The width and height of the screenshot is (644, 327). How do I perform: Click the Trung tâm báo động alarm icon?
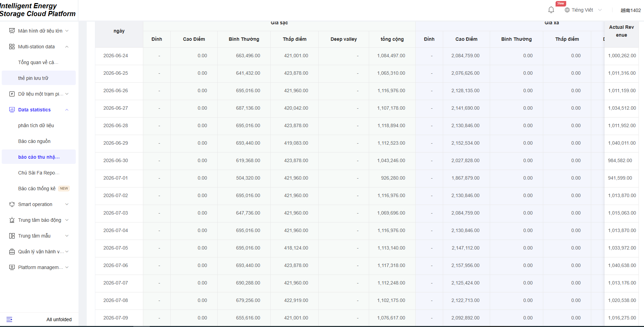[12, 220]
